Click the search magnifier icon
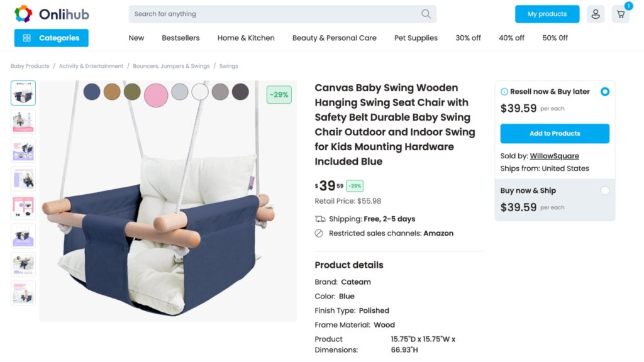Viewport: 644px width, 362px height. (x=426, y=14)
